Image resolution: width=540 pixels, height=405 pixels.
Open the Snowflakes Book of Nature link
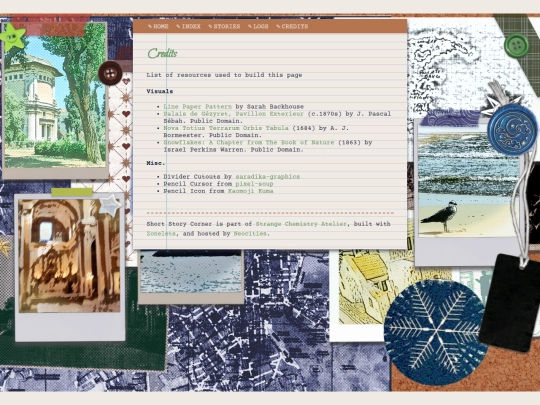(249, 142)
